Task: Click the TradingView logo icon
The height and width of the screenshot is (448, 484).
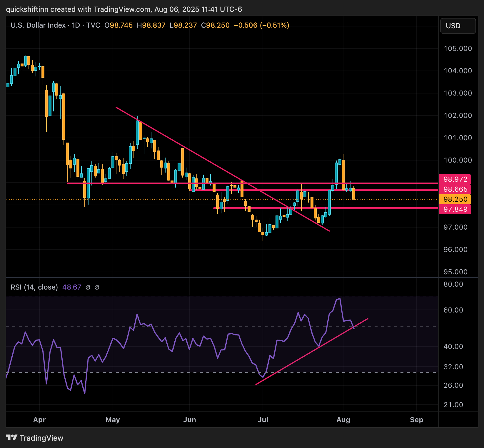Action: click(x=12, y=438)
